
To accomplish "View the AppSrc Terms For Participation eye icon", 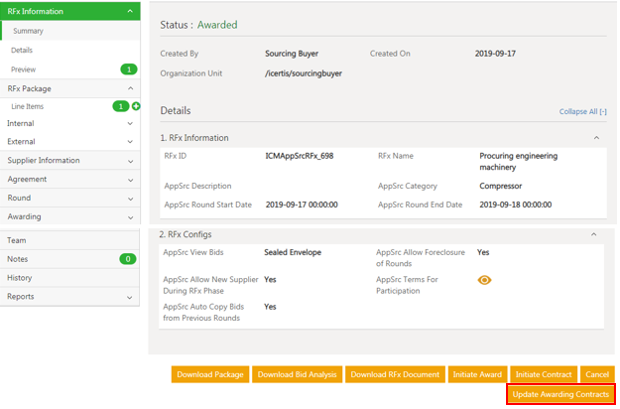I will click(x=484, y=280).
